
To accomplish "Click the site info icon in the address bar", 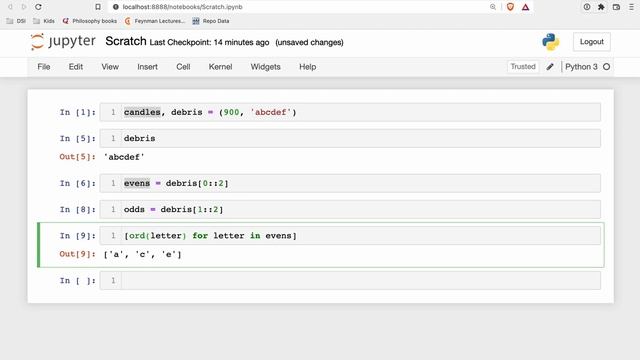I will coord(116,7).
